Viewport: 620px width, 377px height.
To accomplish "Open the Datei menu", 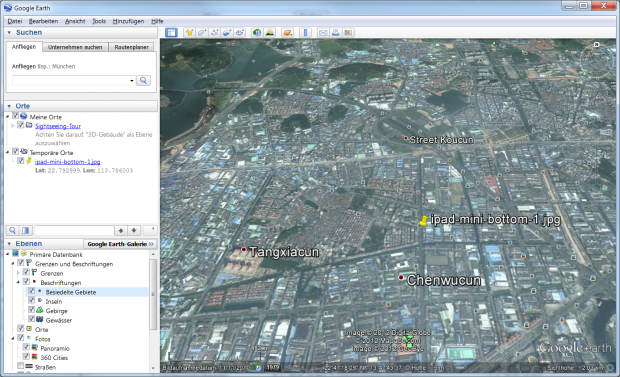I will click(15, 21).
